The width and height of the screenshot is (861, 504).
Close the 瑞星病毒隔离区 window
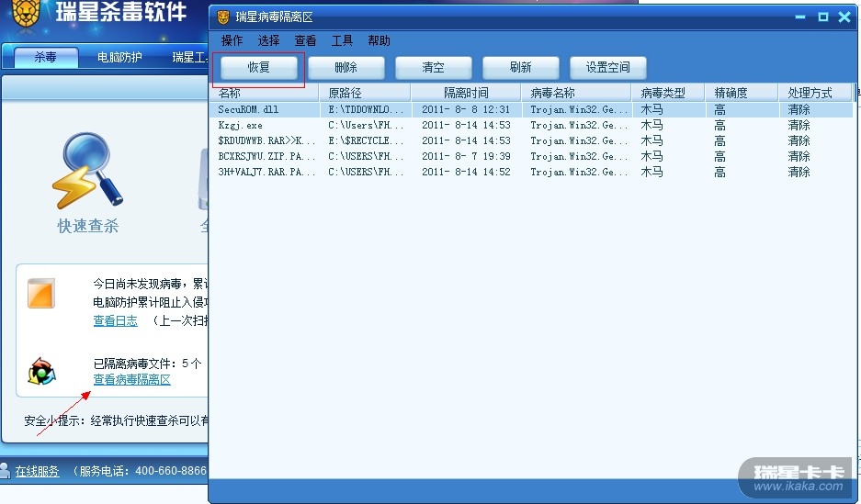[844, 17]
